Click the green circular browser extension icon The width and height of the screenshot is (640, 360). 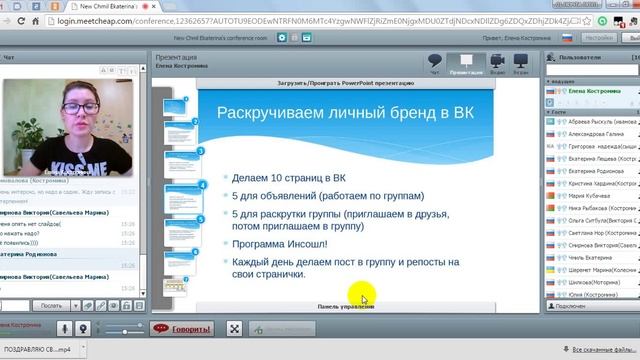point(602,21)
